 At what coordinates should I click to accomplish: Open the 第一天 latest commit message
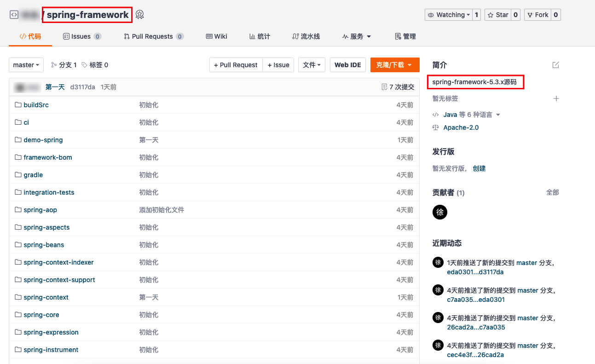55,87
